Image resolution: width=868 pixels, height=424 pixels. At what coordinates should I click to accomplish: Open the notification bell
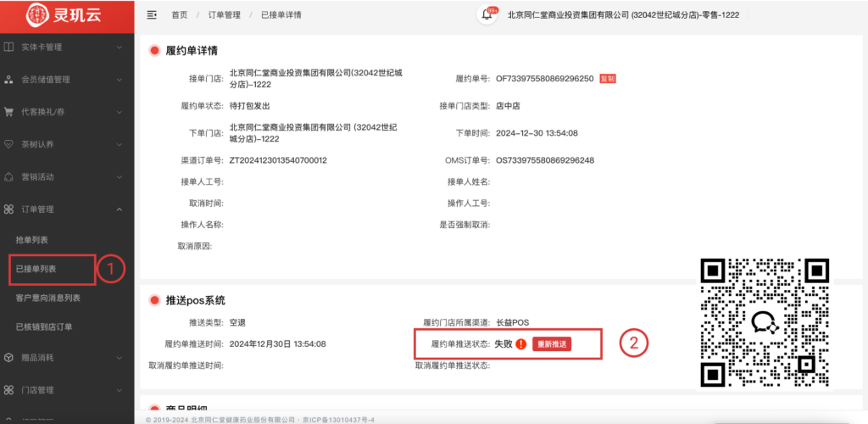[x=487, y=15]
